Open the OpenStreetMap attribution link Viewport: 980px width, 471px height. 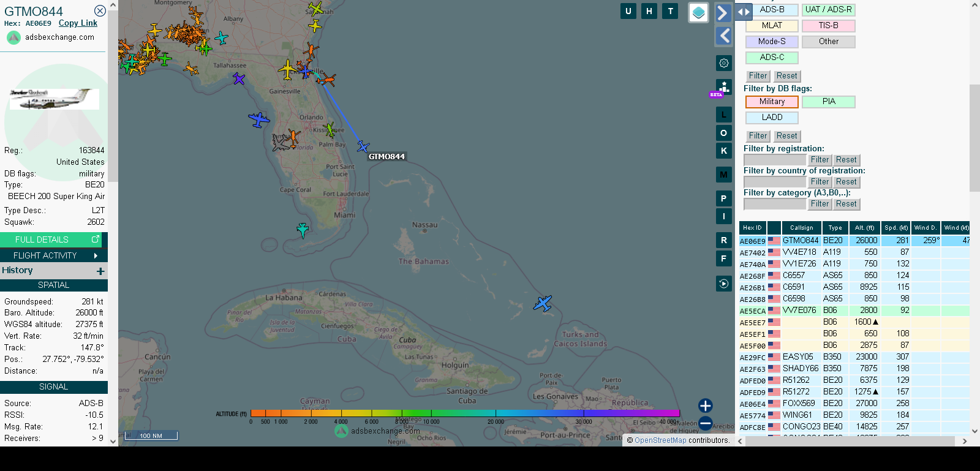point(660,440)
